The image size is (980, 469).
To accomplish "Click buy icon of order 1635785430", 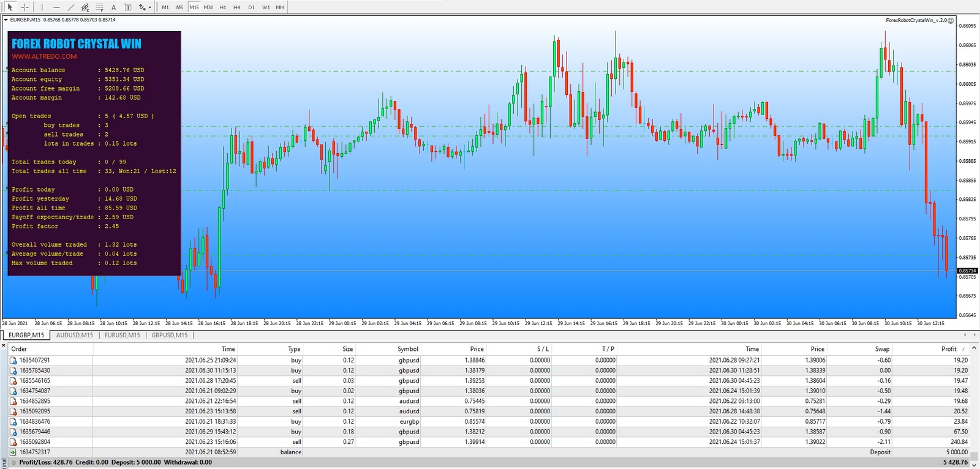I will pos(13,370).
